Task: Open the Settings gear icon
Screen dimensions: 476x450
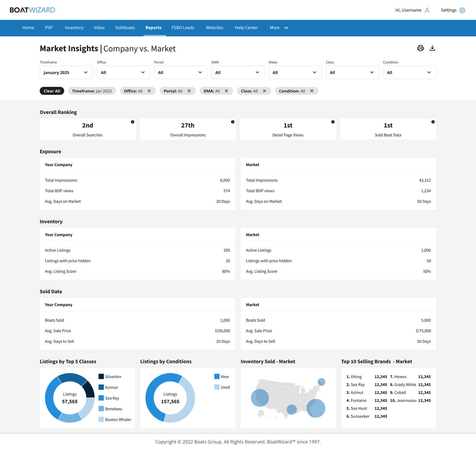Action: pyautogui.click(x=462, y=10)
